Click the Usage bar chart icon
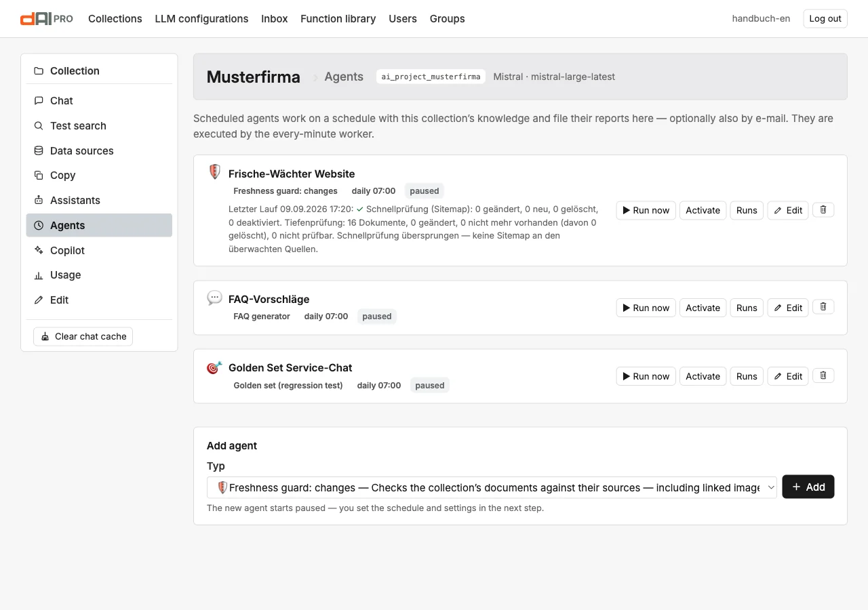This screenshot has height=610, width=868. [39, 275]
